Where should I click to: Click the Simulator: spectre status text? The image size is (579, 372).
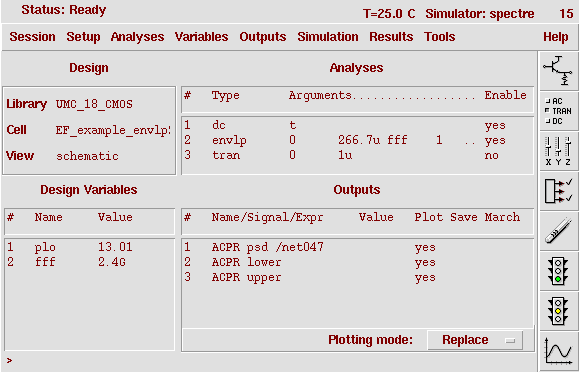click(x=480, y=14)
